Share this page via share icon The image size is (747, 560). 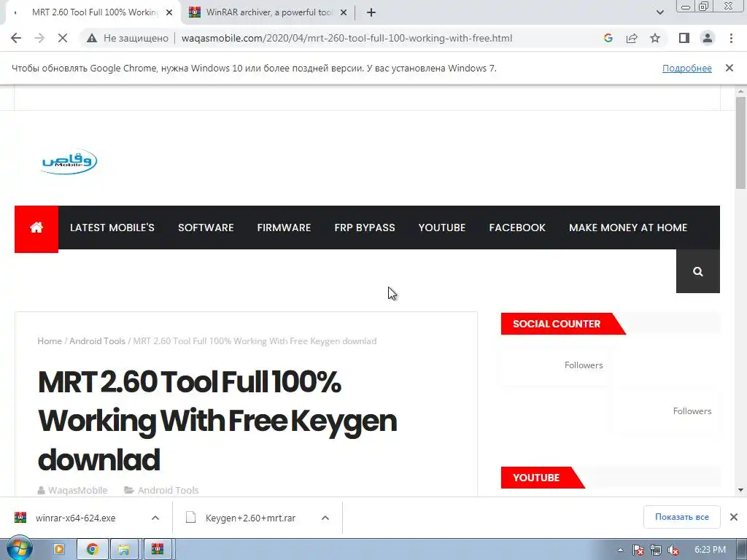(x=632, y=38)
